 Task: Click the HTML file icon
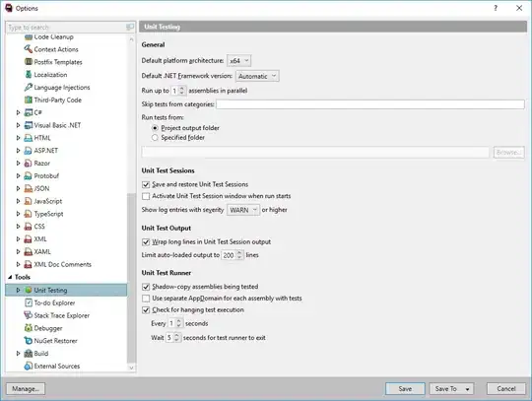[x=29, y=138]
